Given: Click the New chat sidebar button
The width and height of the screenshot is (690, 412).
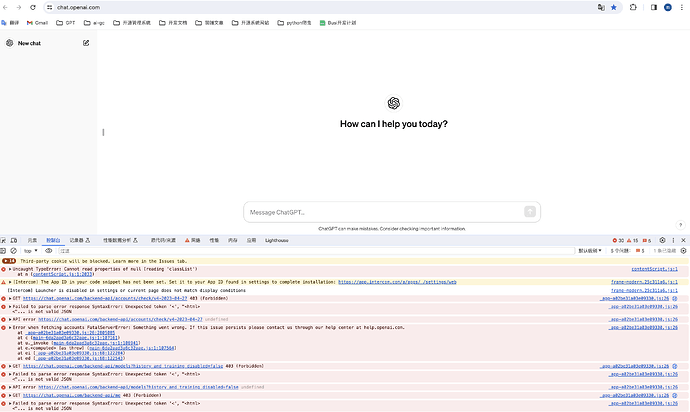Looking at the screenshot, I should [x=48, y=43].
